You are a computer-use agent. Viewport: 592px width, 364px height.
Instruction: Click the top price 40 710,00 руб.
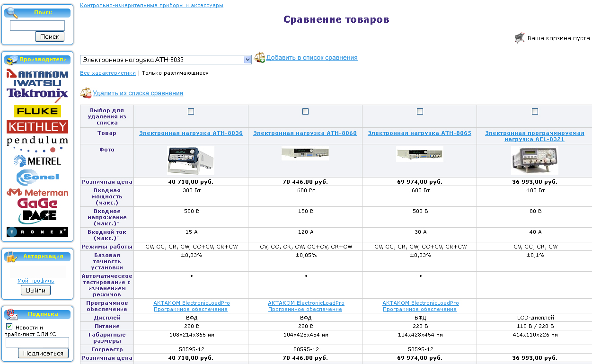191,181
